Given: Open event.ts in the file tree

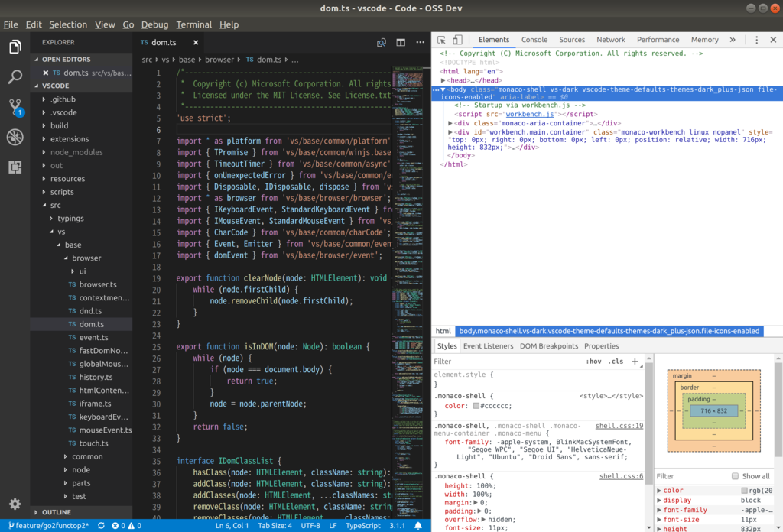Looking at the screenshot, I should coord(93,337).
